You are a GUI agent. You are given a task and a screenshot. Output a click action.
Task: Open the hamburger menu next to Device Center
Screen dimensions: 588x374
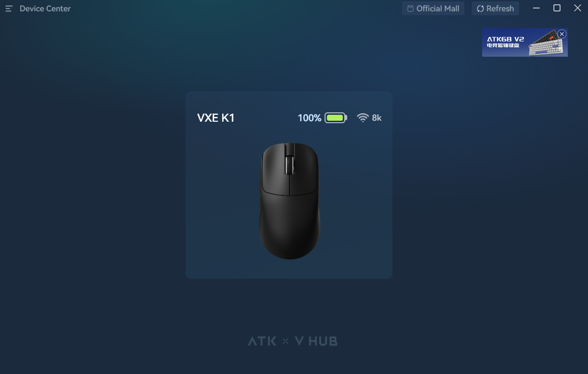pos(9,9)
